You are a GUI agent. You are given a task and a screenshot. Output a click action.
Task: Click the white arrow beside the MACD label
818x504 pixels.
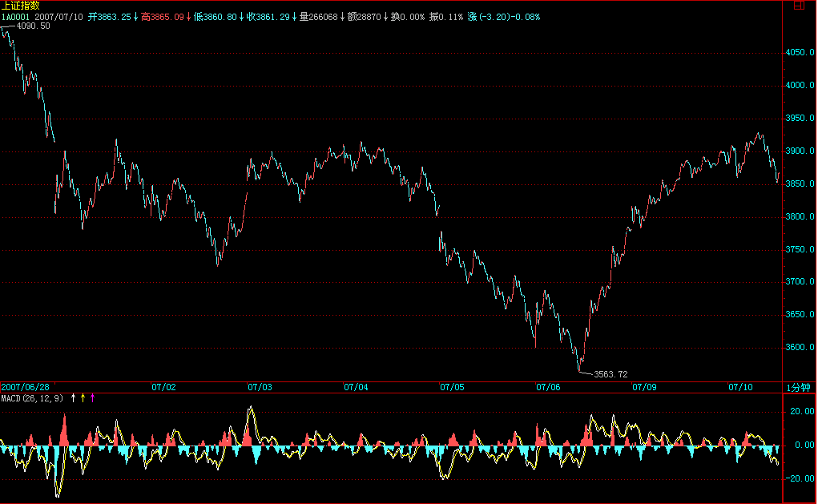tap(73, 397)
